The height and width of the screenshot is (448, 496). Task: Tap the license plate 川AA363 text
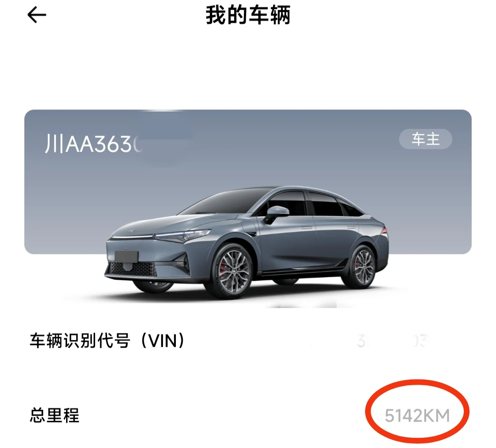tap(93, 144)
